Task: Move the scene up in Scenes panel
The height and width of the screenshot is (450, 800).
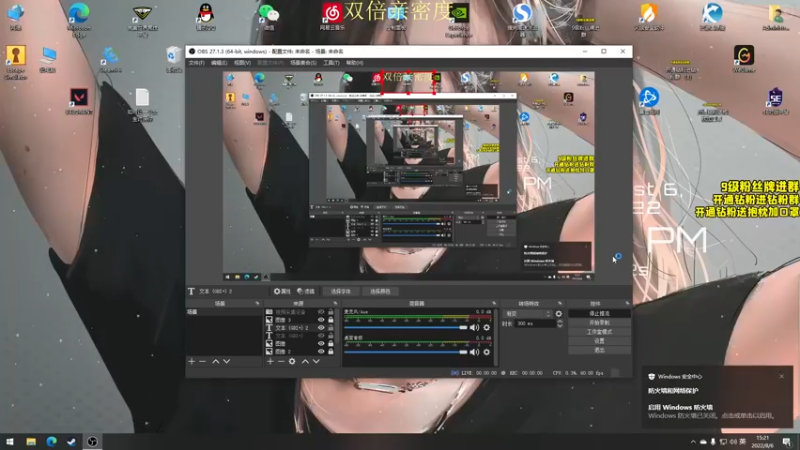Action: [x=215, y=361]
